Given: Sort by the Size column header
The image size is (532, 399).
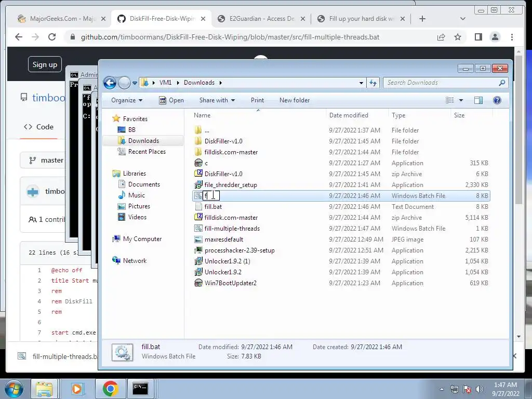Looking at the screenshot, I should pos(459,115).
